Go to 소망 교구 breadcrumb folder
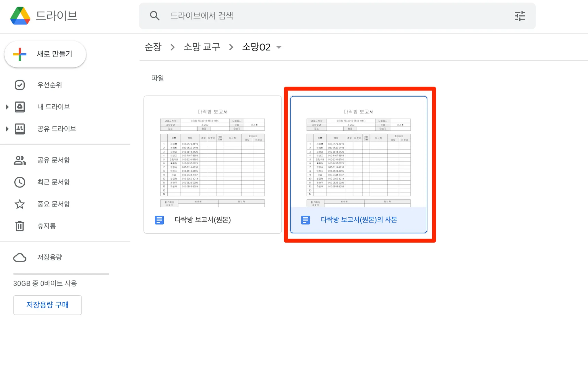The width and height of the screenshot is (588, 388). (202, 47)
